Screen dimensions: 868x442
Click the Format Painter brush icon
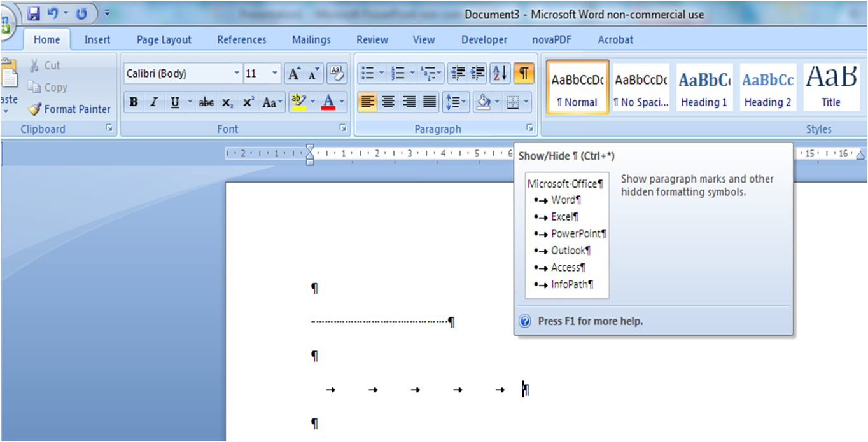(34, 109)
